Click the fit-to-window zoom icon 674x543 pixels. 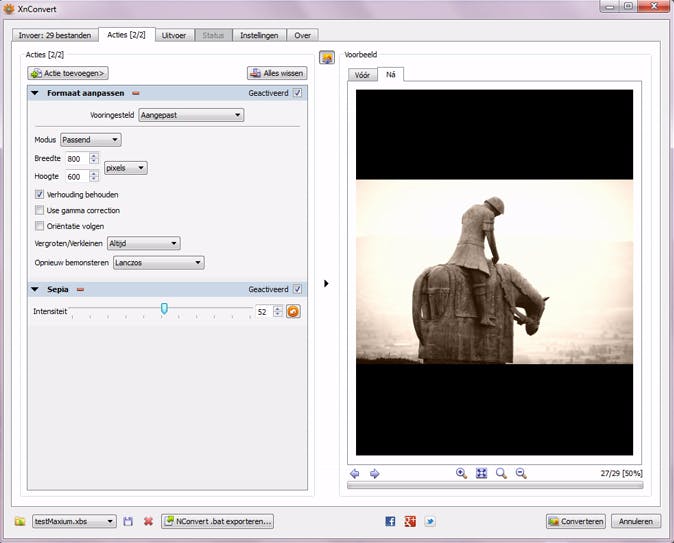pyautogui.click(x=481, y=473)
